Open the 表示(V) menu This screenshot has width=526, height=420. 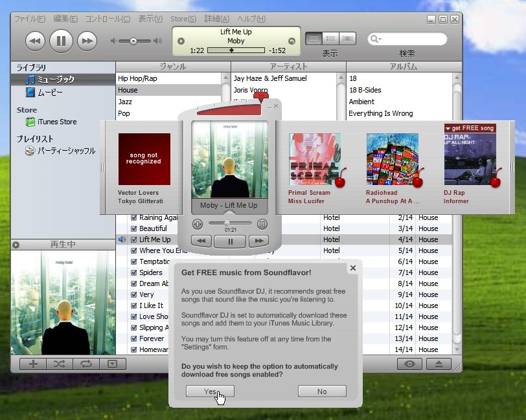[x=150, y=19]
